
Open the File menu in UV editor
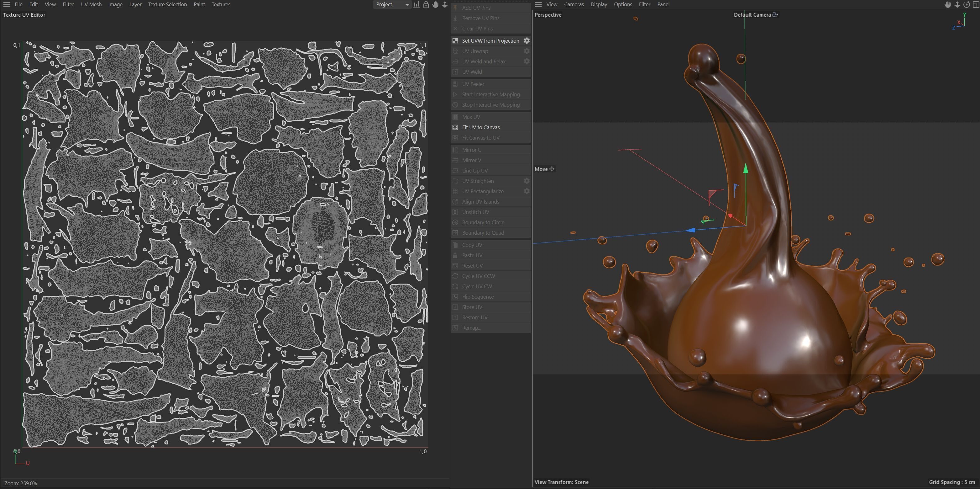[18, 5]
